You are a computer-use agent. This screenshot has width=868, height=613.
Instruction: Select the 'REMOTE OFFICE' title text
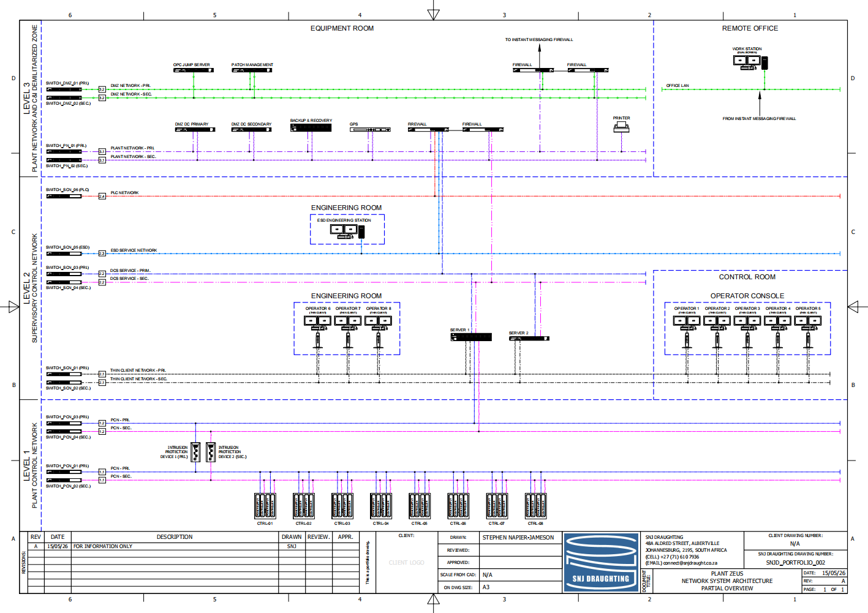(750, 28)
